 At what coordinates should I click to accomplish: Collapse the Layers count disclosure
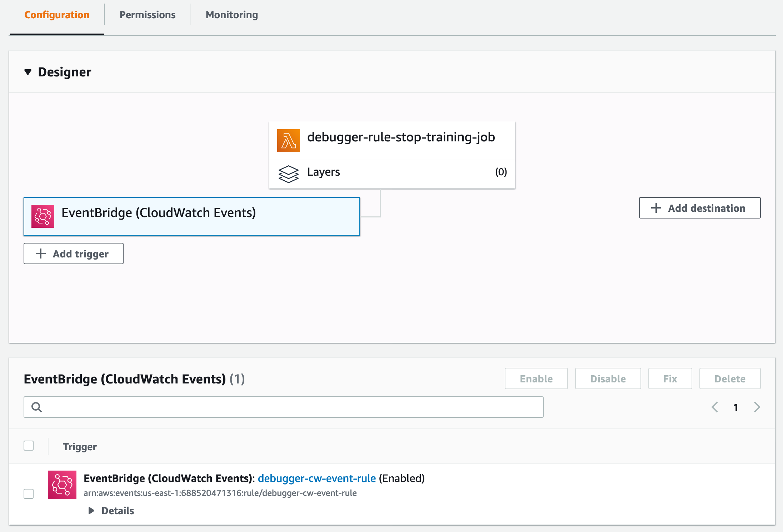point(501,172)
